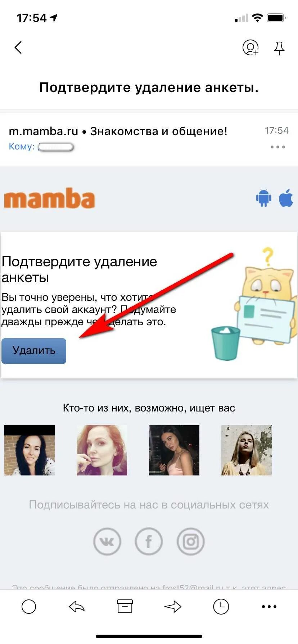
Task: Archive the message with box icon
Action: click(x=125, y=606)
